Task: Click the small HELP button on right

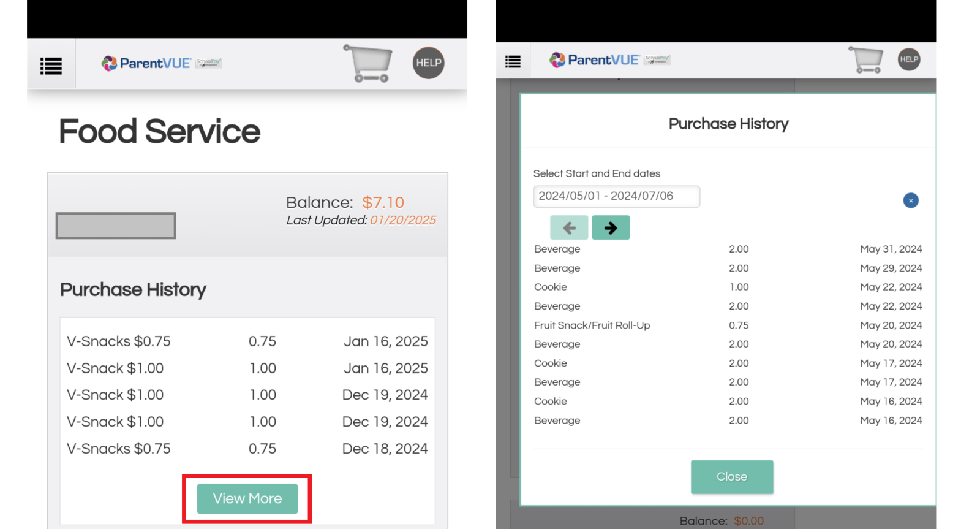Action: coord(909,59)
